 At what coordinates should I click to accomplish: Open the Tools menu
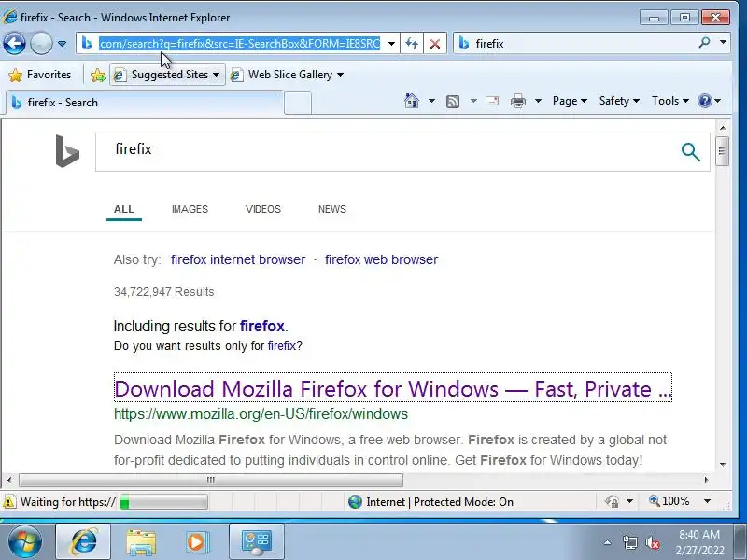pyautogui.click(x=670, y=101)
